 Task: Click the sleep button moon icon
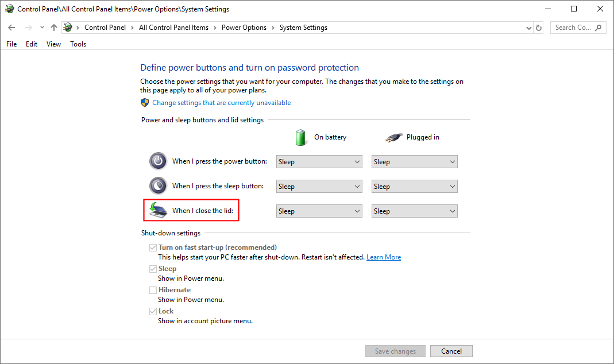[x=158, y=185]
